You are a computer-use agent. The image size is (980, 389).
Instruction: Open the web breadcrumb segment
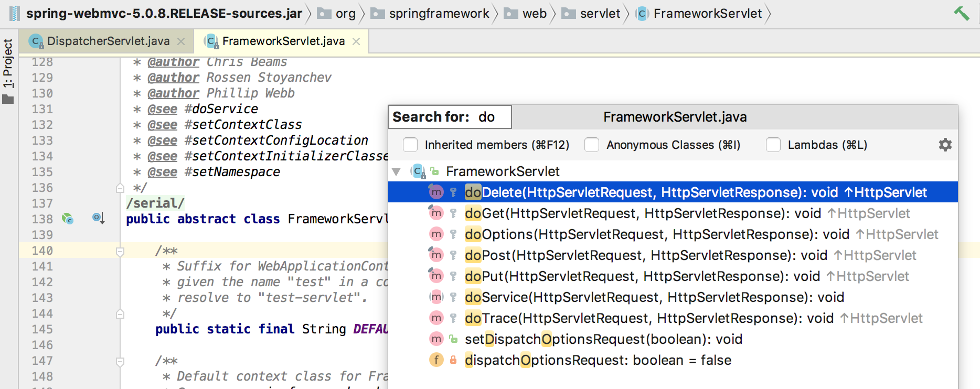535,14
